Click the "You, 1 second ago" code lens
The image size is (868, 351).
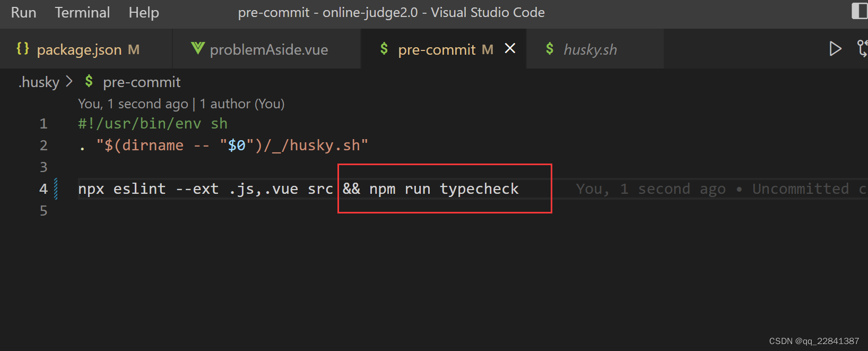(133, 104)
